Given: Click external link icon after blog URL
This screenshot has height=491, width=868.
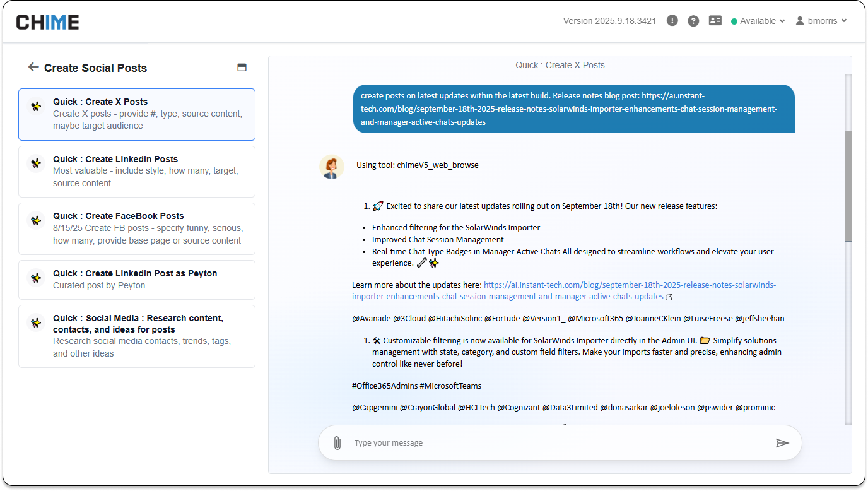Looking at the screenshot, I should click(x=669, y=297).
